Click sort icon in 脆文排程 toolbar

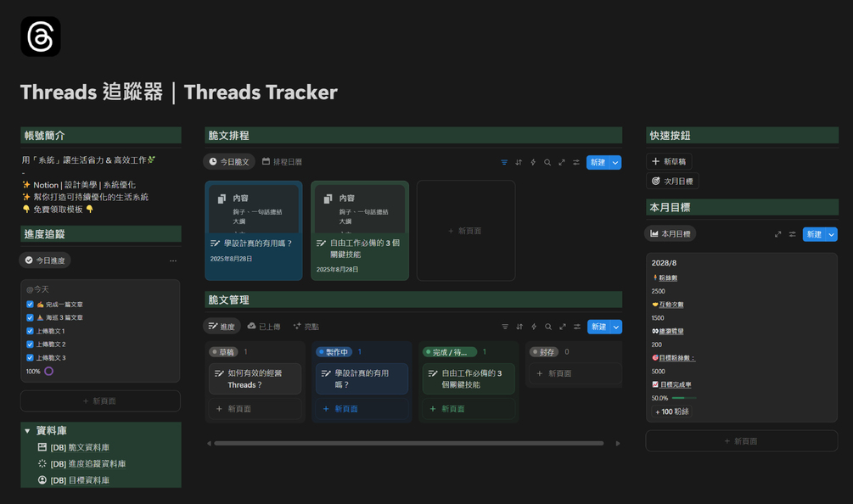519,162
